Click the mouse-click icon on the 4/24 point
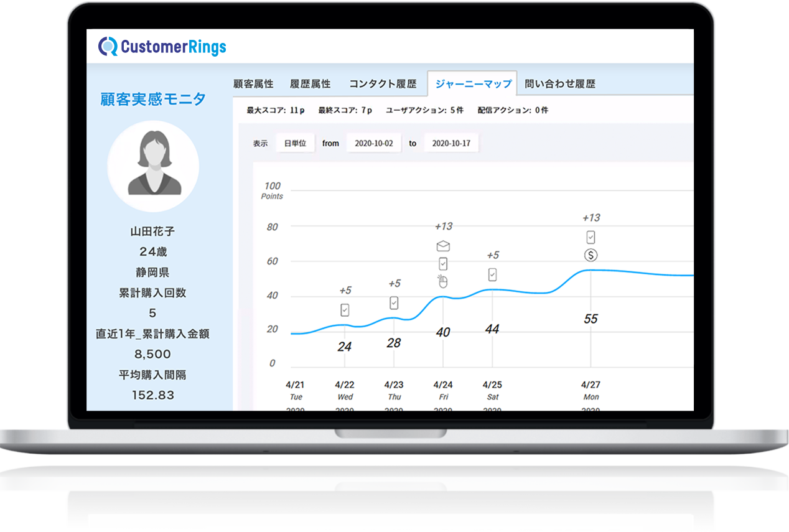 442,281
